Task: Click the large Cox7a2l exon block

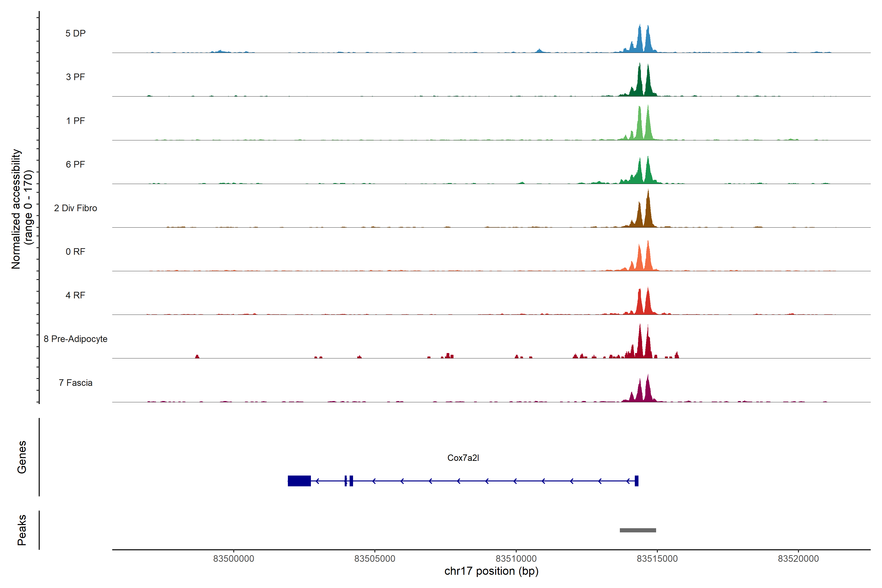Action: pos(299,481)
